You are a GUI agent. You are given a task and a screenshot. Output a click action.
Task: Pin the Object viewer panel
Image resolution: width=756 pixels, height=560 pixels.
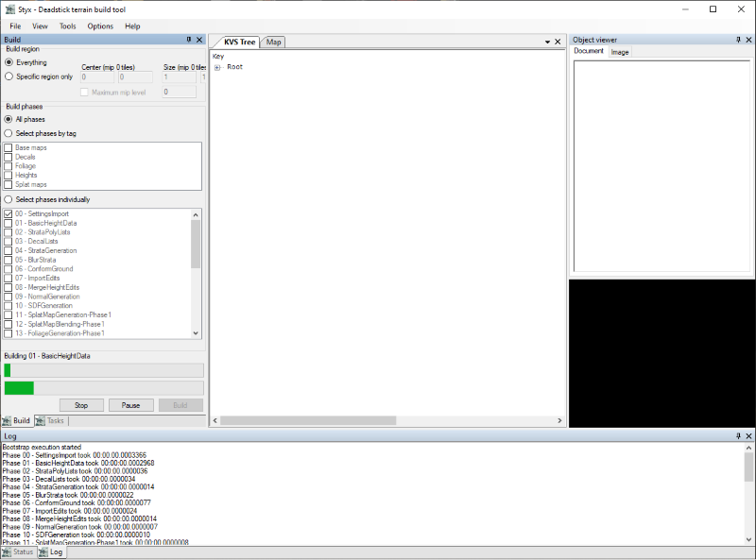click(738, 40)
